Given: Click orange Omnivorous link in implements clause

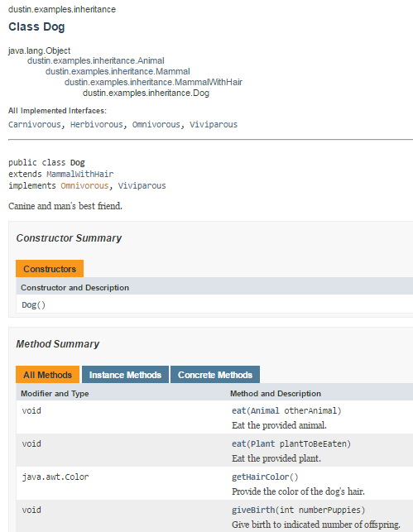Looking at the screenshot, I should point(84,185).
